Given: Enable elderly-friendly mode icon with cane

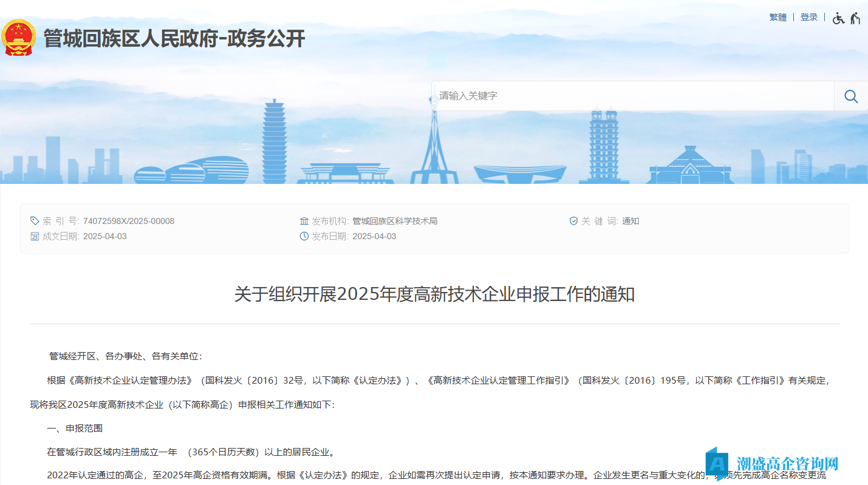Looking at the screenshot, I should point(855,18).
